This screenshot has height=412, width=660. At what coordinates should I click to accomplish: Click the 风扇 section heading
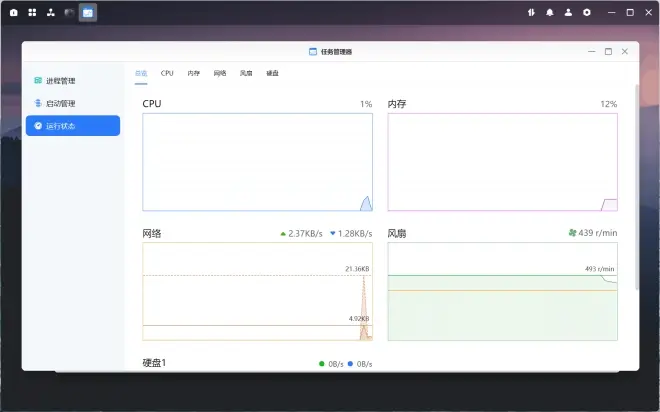(397, 234)
